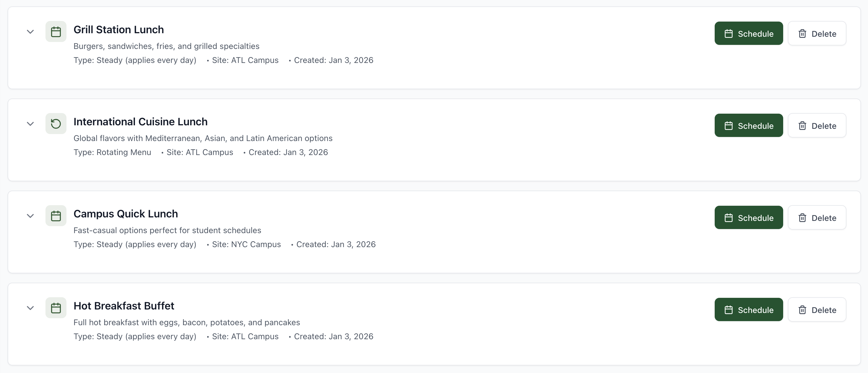
Task: Expand the Grill Station Lunch card
Action: tap(30, 31)
